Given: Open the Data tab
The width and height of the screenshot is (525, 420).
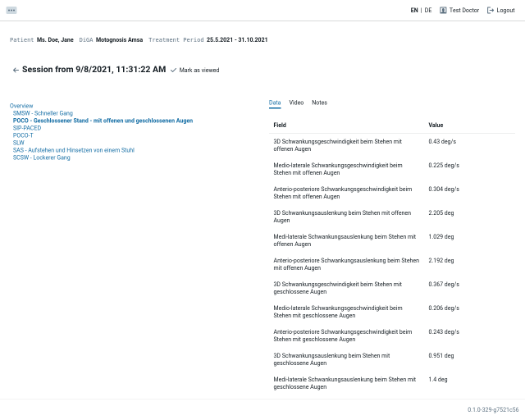Looking at the screenshot, I should [x=275, y=103].
